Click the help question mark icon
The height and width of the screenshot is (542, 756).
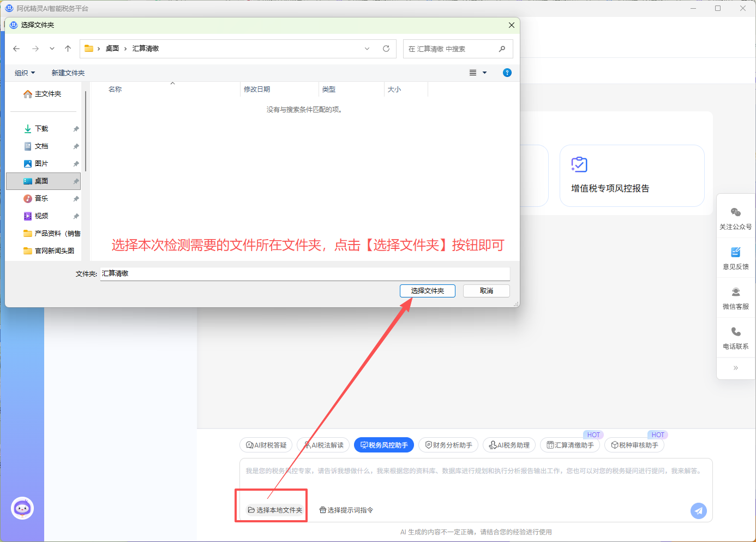coord(507,73)
